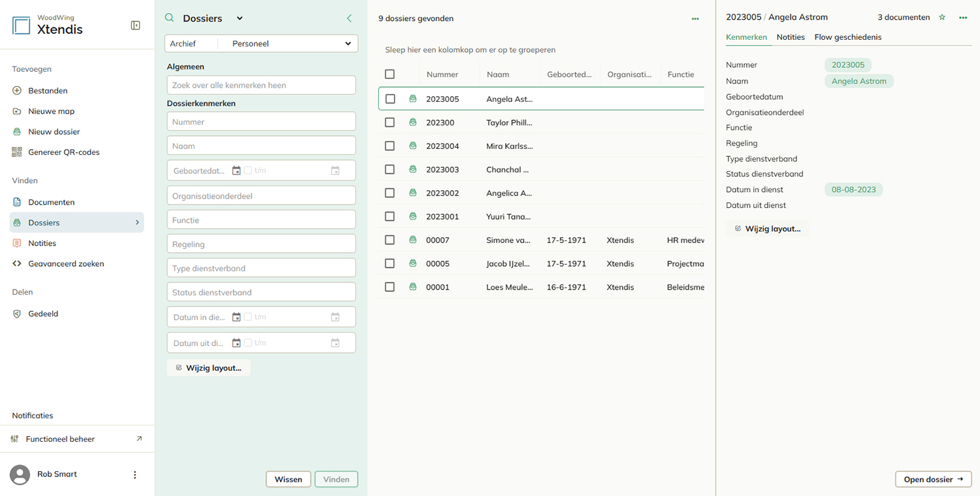Viewport: 980px width, 496px height.
Task: Switch to the Notities tab in dossier details
Action: (791, 37)
